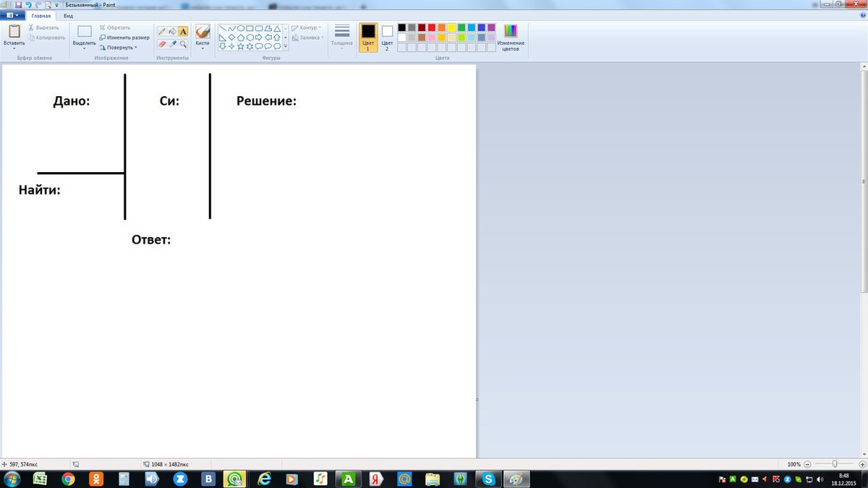Choose the red color swatch in palette
Image resolution: width=868 pixels, height=488 pixels.
(x=431, y=27)
